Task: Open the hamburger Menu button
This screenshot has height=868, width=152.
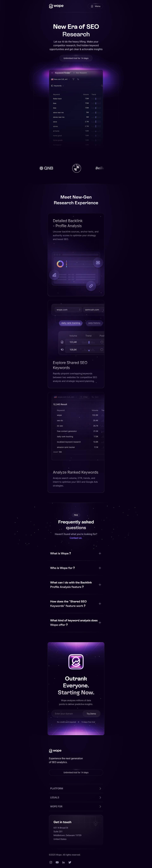Action: [95, 6]
